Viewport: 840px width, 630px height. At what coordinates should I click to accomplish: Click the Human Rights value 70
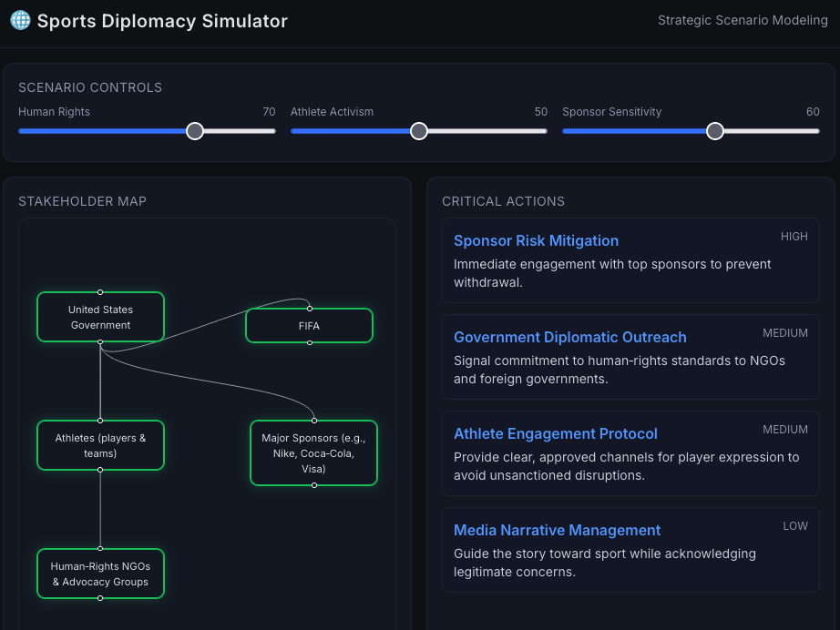coord(269,112)
